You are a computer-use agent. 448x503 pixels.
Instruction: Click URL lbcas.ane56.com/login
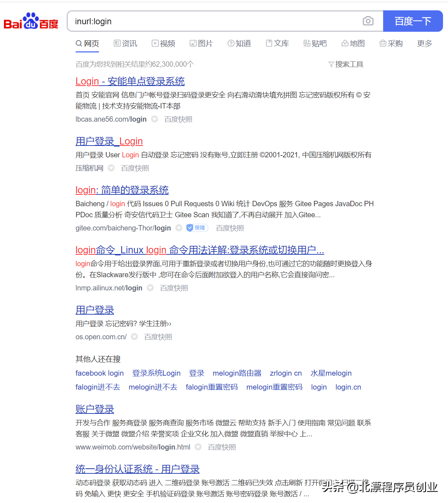111,119
